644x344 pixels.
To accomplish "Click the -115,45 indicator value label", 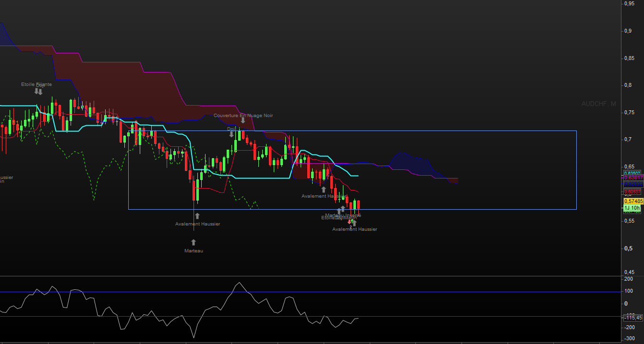I will 633,318.
